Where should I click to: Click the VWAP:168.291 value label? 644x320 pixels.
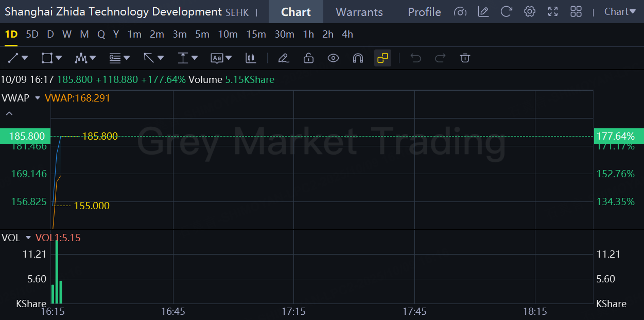point(78,98)
